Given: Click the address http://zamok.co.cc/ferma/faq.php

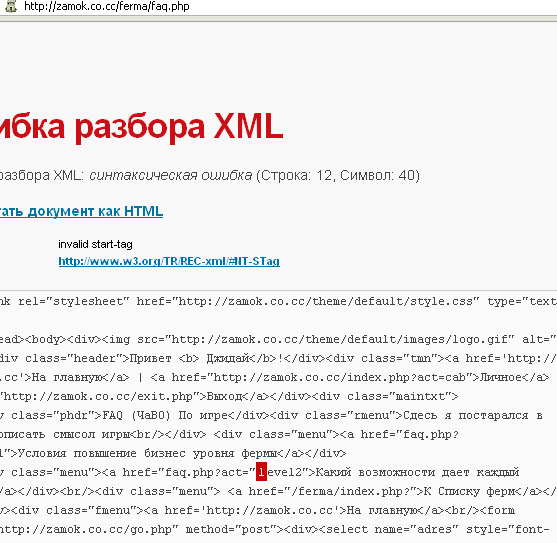Looking at the screenshot, I should tap(107, 6).
